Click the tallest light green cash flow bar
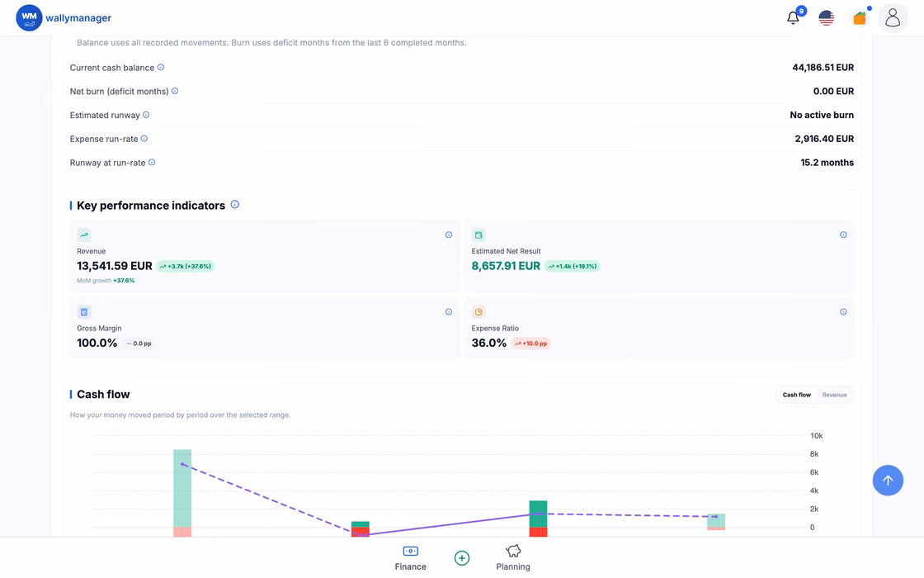Image resolution: width=924 pixels, height=578 pixels. (182, 488)
